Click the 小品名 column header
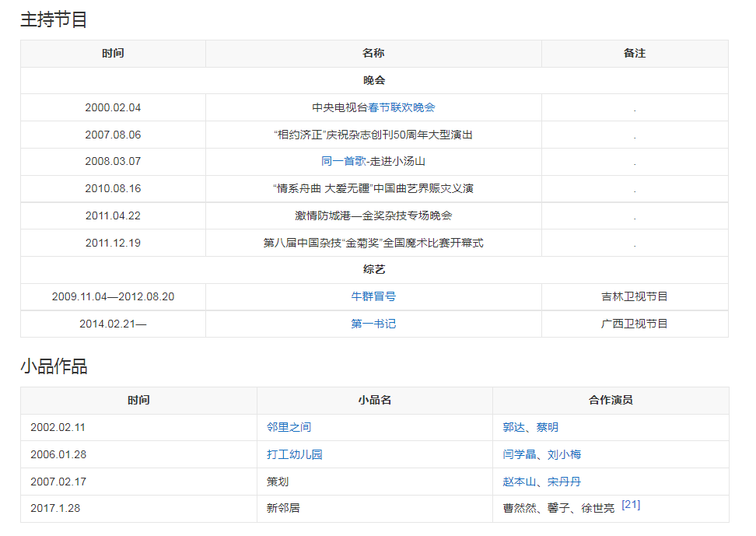Image resolution: width=756 pixels, height=536 pixels. [x=374, y=401]
